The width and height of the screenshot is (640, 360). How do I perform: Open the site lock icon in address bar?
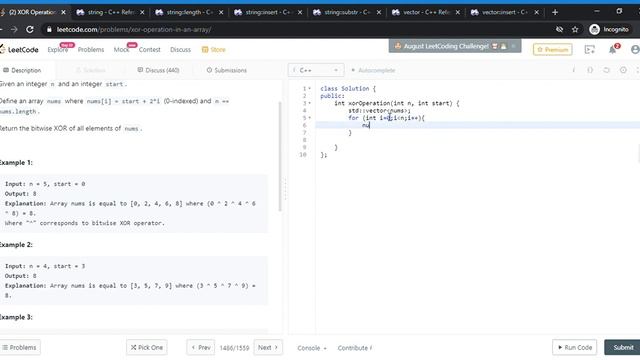click(49, 29)
